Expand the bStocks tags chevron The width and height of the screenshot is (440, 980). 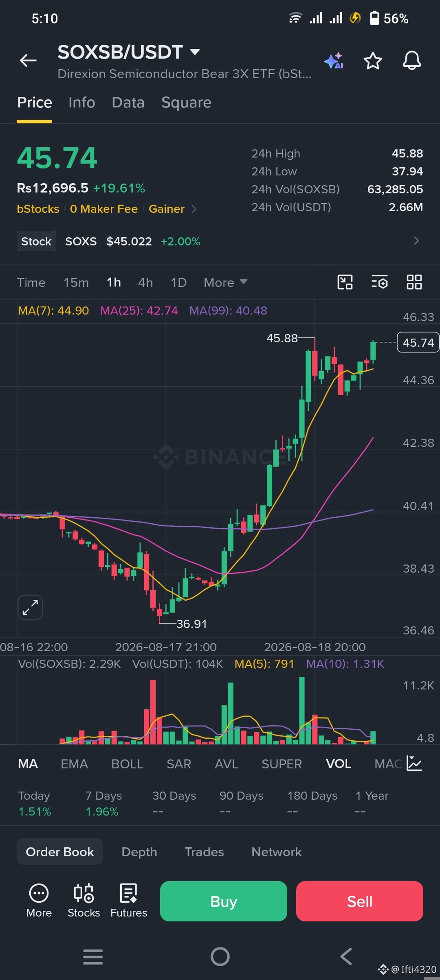[x=194, y=209]
